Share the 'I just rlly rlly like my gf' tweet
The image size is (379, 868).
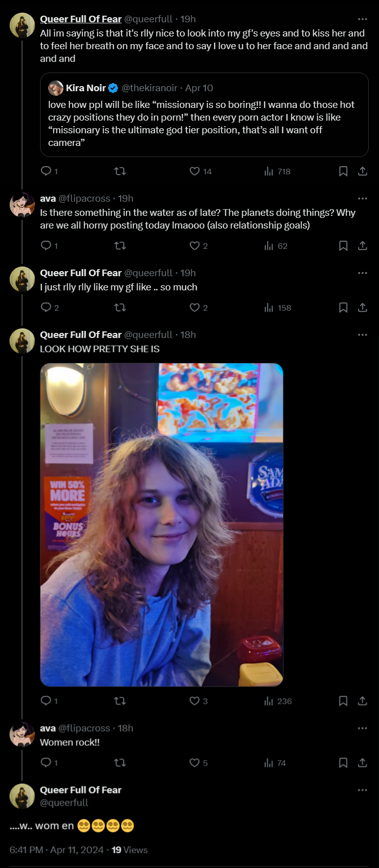(362, 308)
